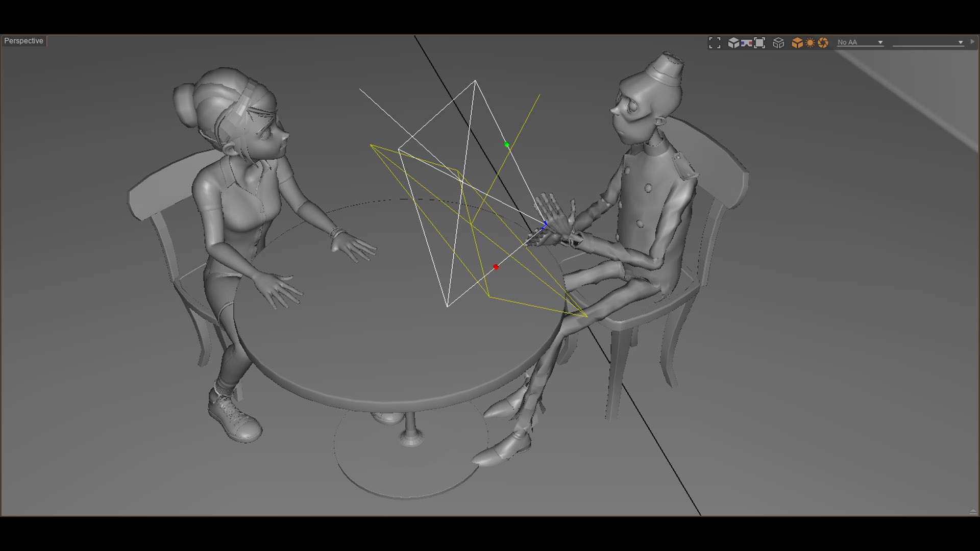Toggle the orange sun lighting icon
This screenshot has width=980, height=551.
[x=810, y=43]
